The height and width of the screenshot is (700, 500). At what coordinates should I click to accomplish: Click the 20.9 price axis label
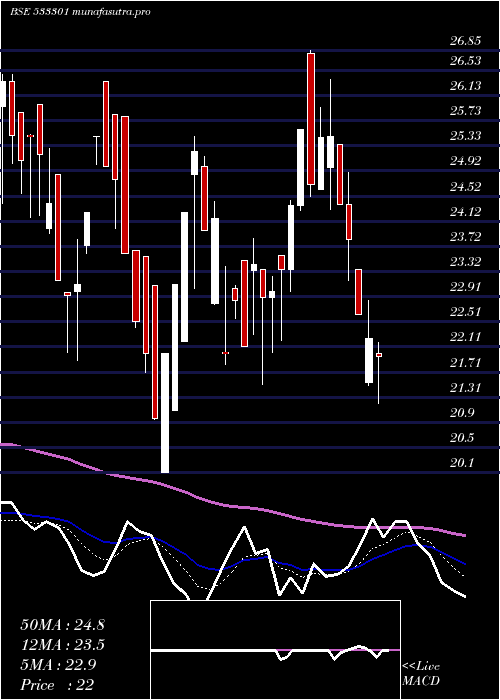click(x=462, y=412)
